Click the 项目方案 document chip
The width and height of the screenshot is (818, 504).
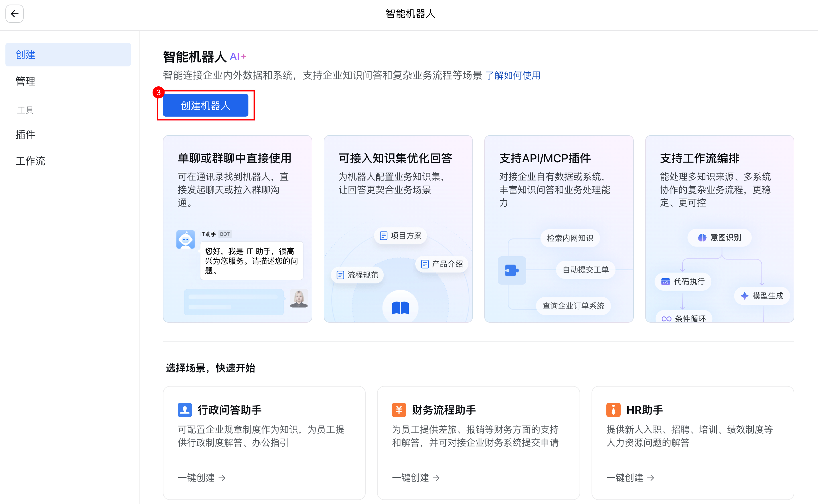400,236
